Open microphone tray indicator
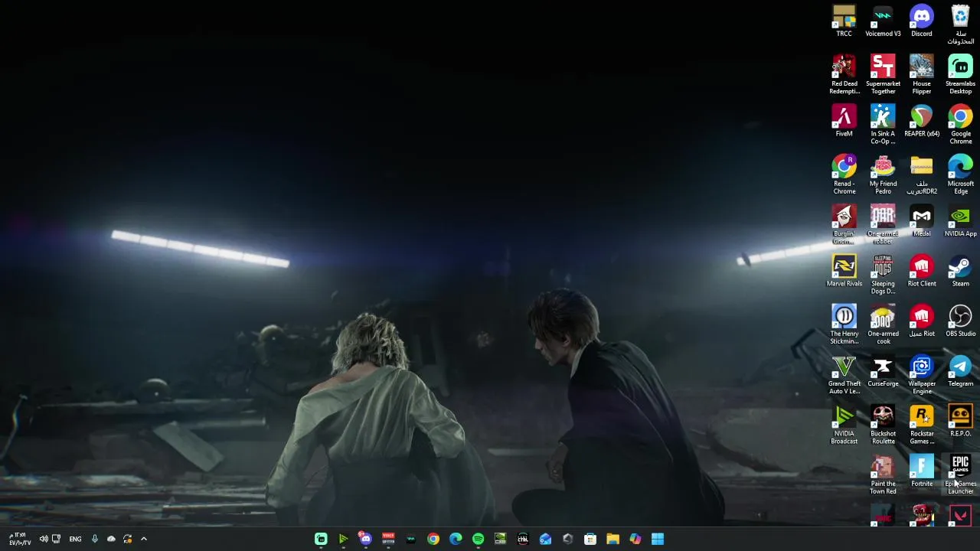The width and height of the screenshot is (980, 551). coord(95,539)
